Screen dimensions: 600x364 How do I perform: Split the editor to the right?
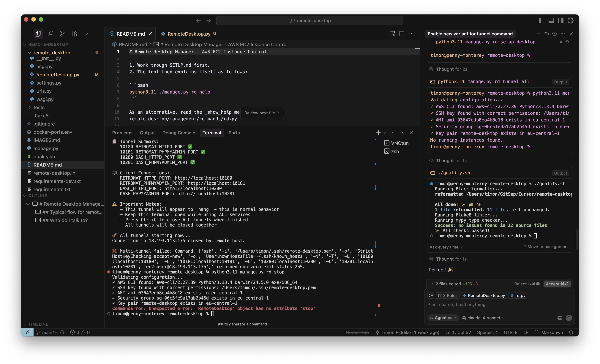402,34
